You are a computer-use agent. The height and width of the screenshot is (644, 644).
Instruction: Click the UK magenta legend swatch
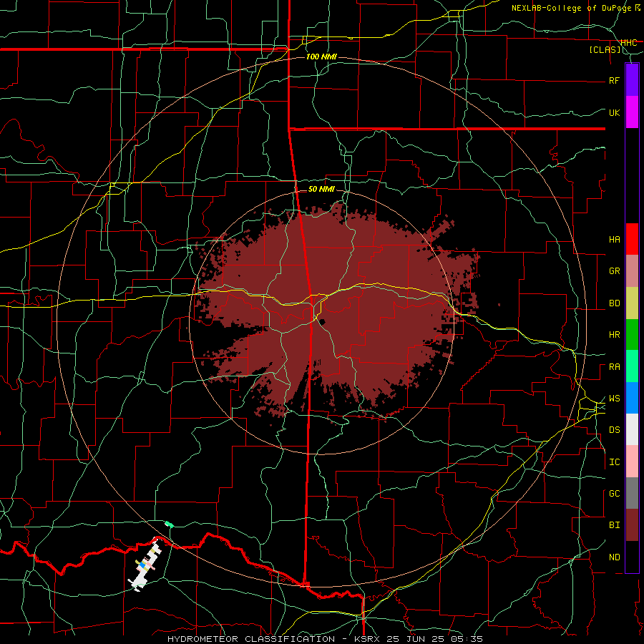(x=632, y=112)
